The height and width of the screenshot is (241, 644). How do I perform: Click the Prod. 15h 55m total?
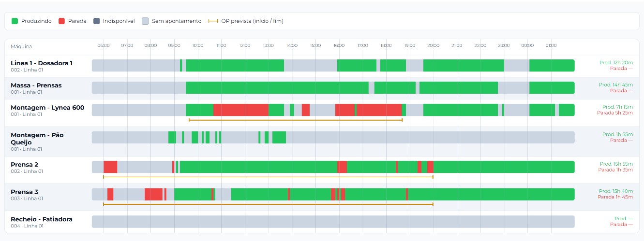[x=616, y=164]
